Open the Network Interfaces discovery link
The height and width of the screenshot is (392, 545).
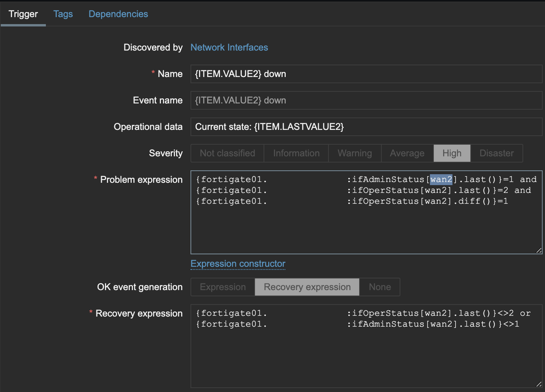229,47
